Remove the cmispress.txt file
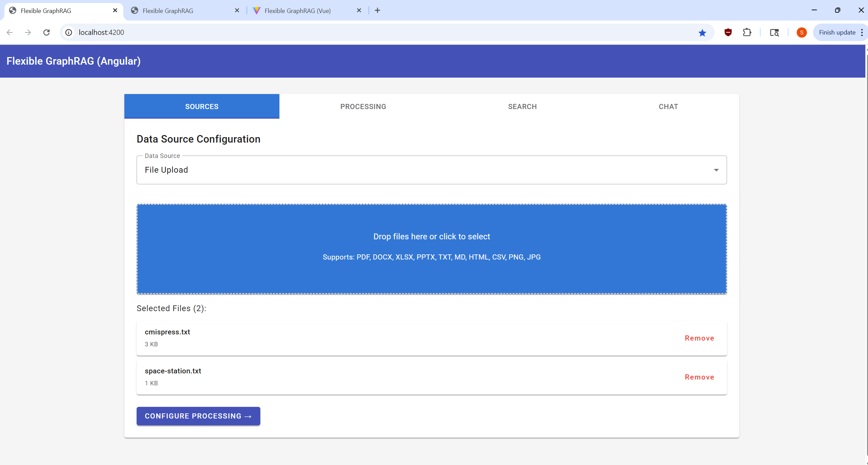 coord(699,338)
